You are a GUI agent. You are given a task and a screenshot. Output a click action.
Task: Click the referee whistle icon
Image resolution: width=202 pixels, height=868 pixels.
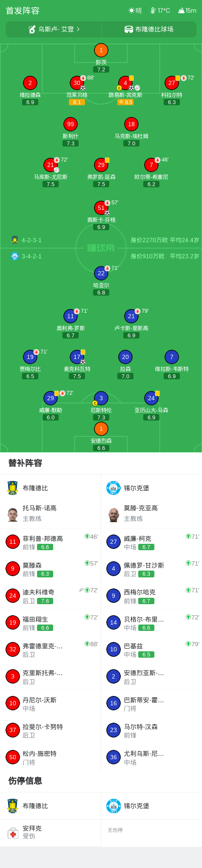[32, 29]
